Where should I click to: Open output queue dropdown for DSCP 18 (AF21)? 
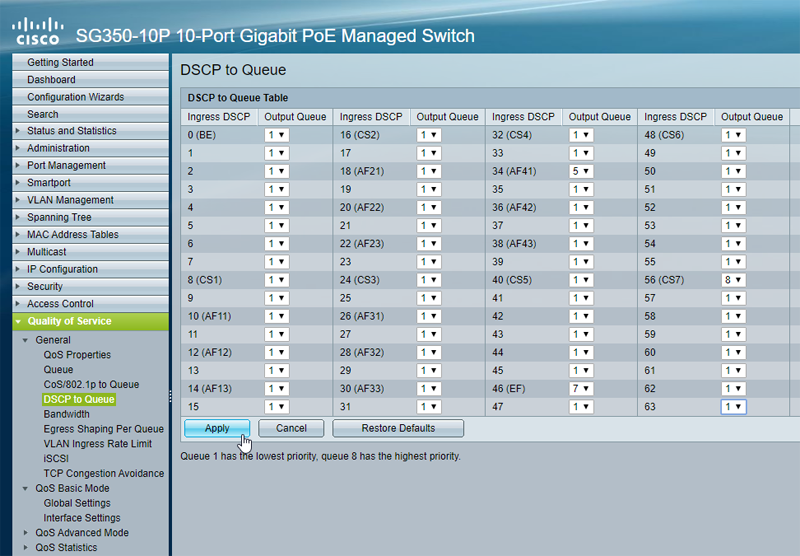(429, 171)
